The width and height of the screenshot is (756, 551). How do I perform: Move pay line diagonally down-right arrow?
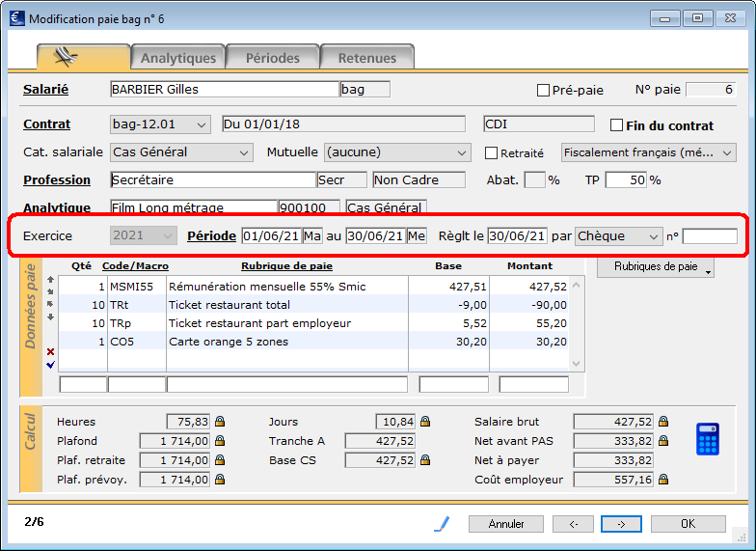point(50,291)
